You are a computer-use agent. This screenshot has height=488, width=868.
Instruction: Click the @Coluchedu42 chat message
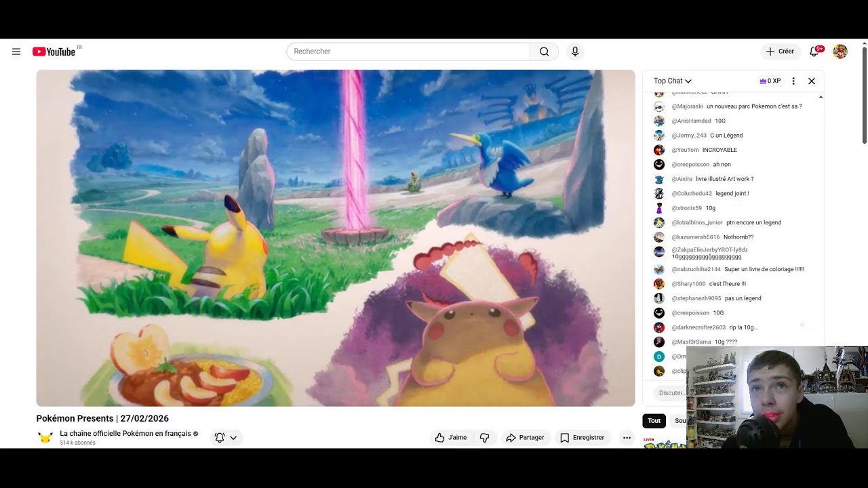[732, 194]
